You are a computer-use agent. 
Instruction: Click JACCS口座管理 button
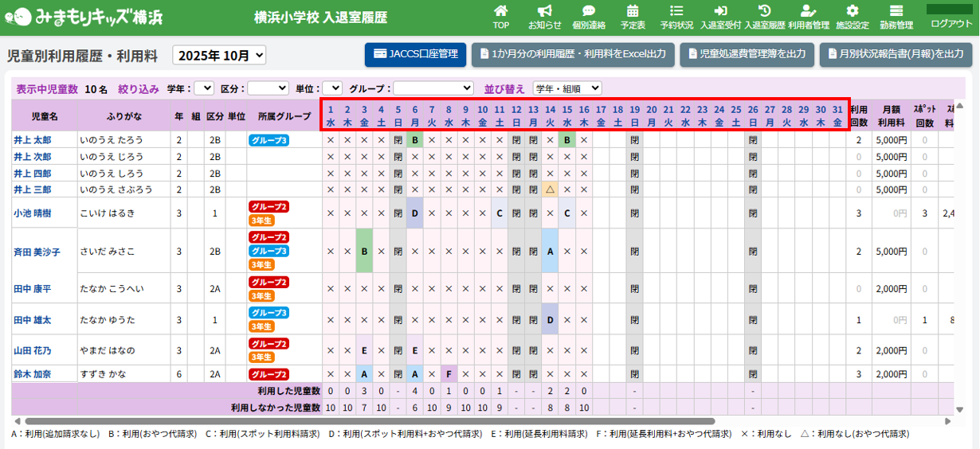(415, 54)
